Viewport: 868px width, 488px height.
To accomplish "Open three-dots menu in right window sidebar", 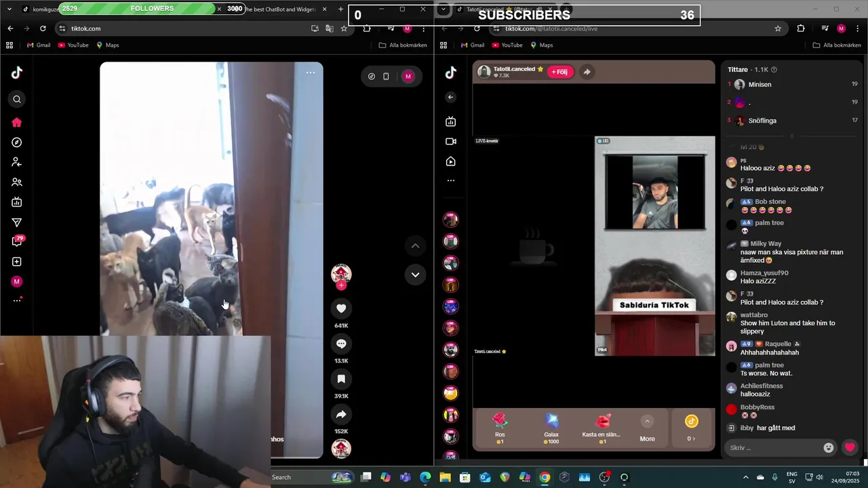I will [x=451, y=181].
